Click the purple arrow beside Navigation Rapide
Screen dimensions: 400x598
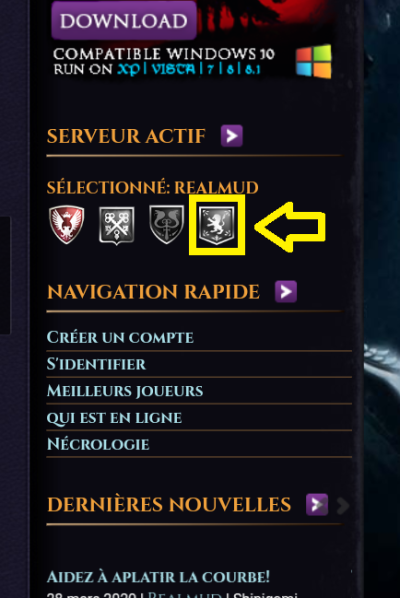[x=286, y=292]
